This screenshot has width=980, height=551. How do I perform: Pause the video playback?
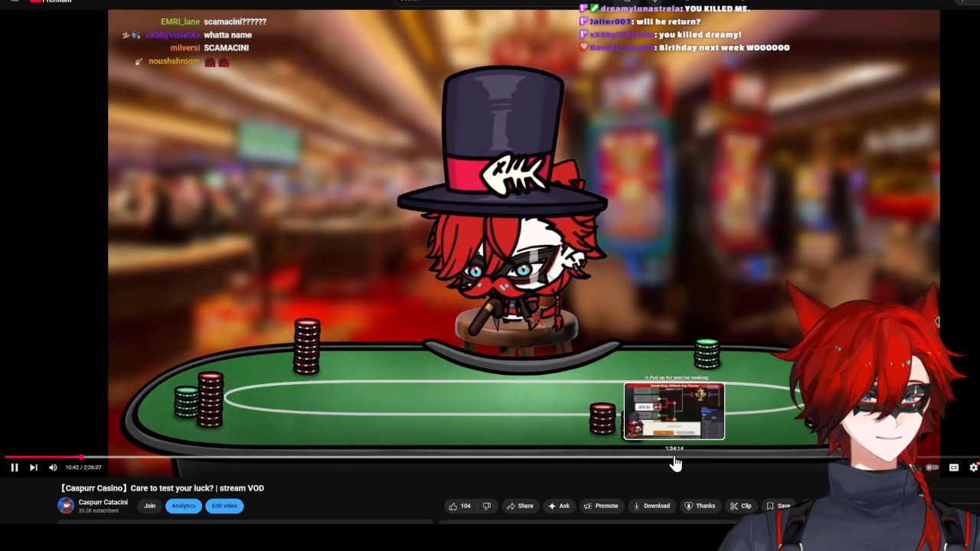14,468
